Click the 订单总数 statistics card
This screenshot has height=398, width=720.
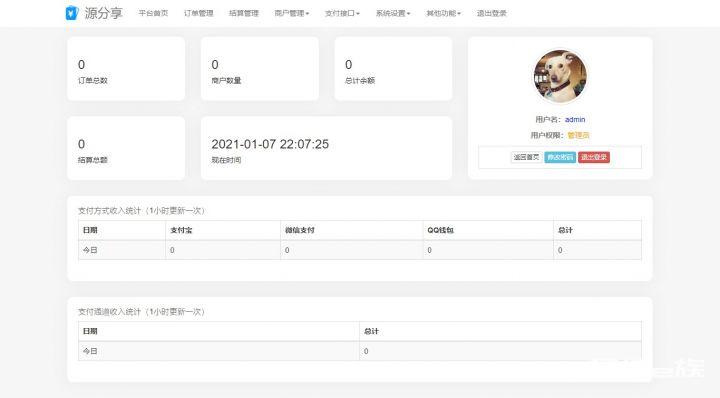coord(126,69)
